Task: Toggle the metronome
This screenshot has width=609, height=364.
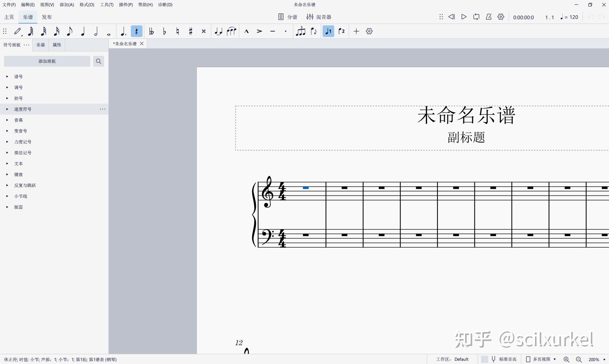Action: point(489,17)
